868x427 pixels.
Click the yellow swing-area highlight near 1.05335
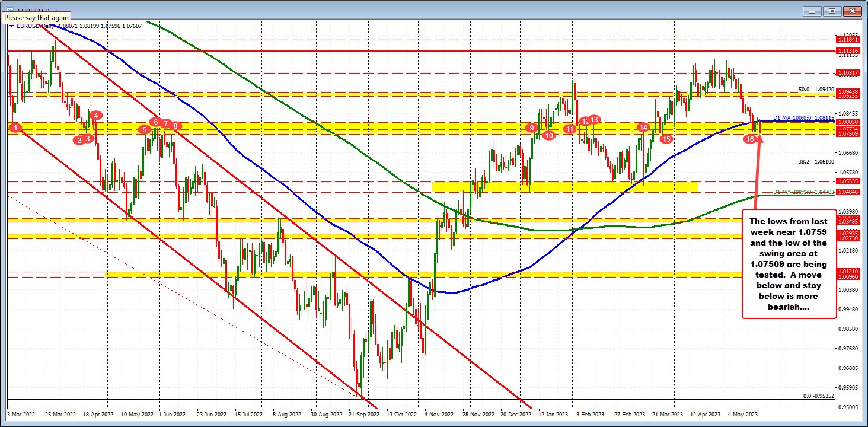563,187
